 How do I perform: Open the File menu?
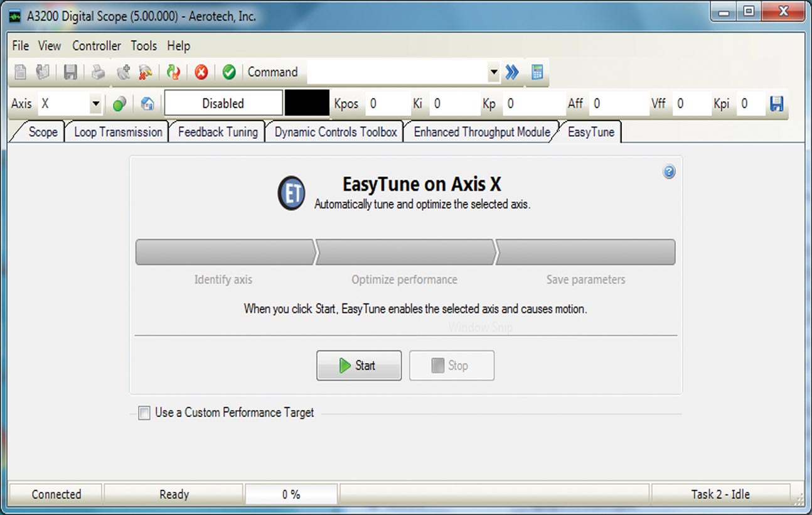pos(21,46)
